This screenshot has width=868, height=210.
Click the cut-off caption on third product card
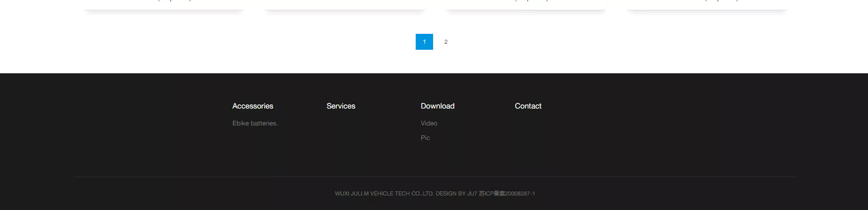[x=531, y=1]
